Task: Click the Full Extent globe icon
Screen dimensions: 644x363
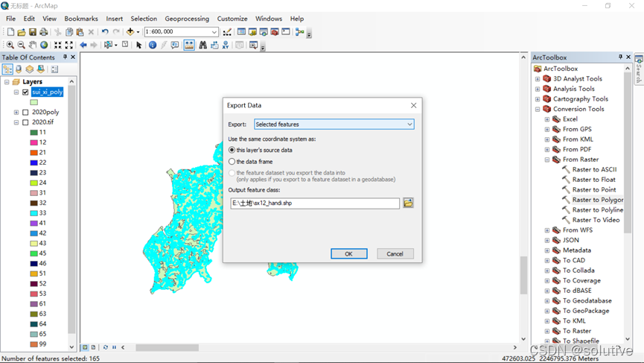Action: (43, 45)
